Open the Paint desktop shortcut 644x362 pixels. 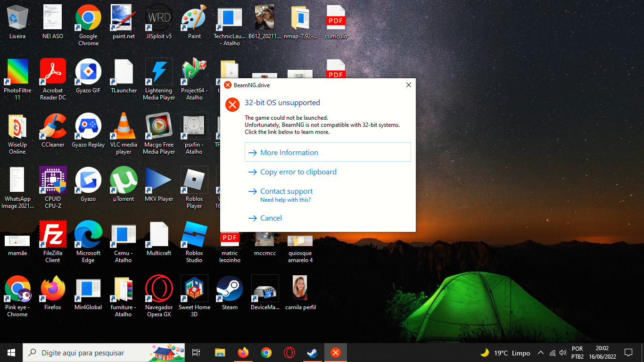(x=194, y=17)
